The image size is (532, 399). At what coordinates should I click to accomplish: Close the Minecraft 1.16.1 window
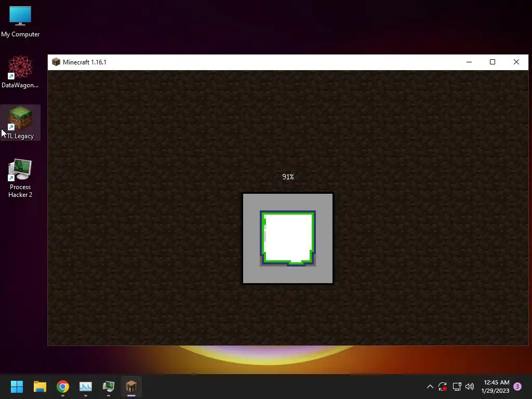(x=516, y=62)
